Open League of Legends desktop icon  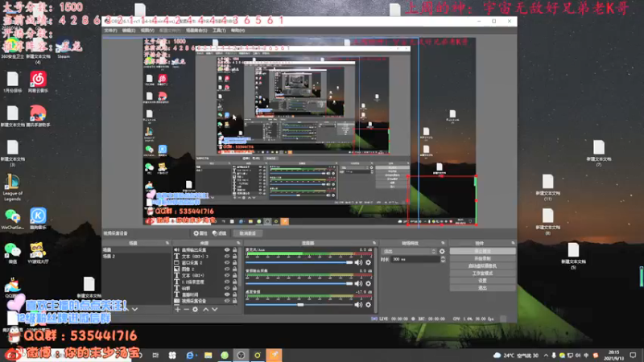point(12,187)
